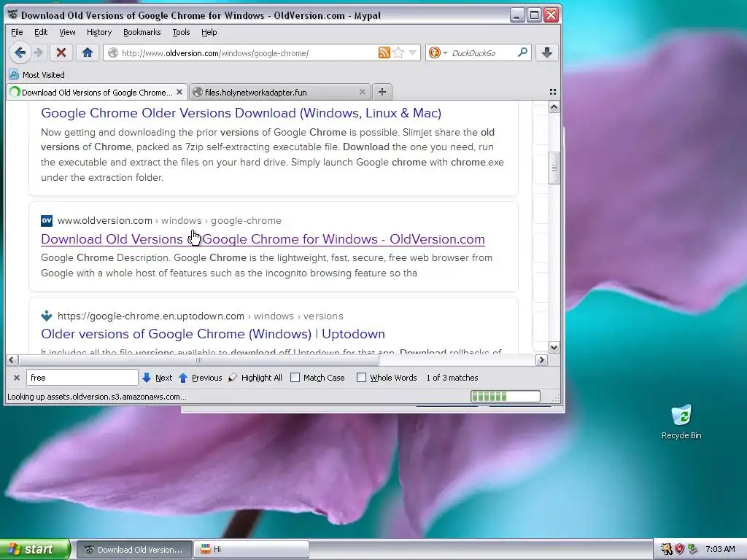Click the vertical scrollbar thumb
Image resolution: width=747 pixels, height=560 pixels.
pyautogui.click(x=554, y=168)
